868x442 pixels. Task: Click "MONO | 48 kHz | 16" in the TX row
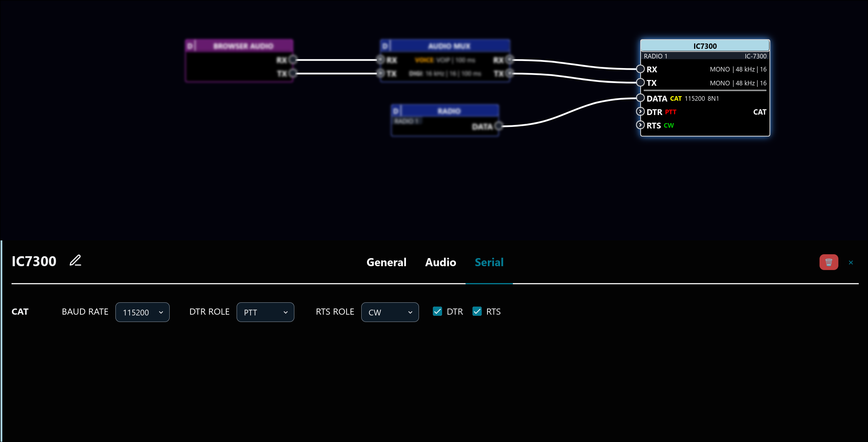point(738,83)
